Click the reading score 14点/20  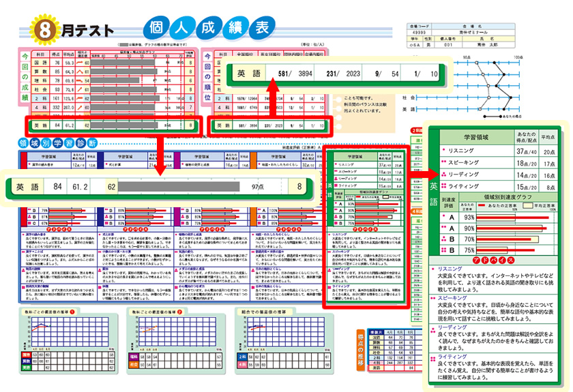click(527, 175)
